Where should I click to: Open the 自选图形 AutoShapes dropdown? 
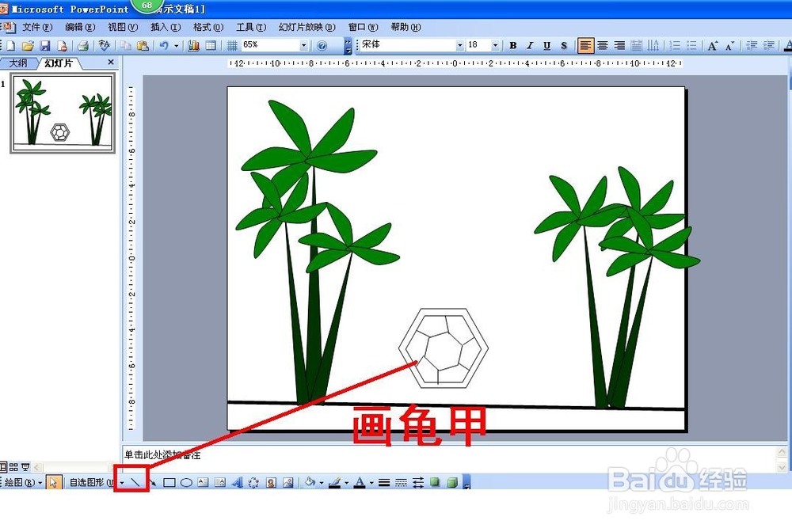coord(96,483)
